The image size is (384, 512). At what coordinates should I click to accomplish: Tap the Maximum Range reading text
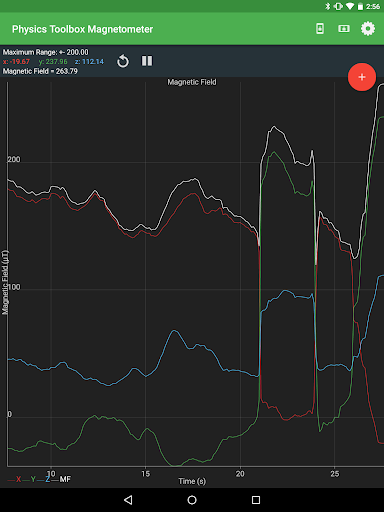(x=46, y=52)
